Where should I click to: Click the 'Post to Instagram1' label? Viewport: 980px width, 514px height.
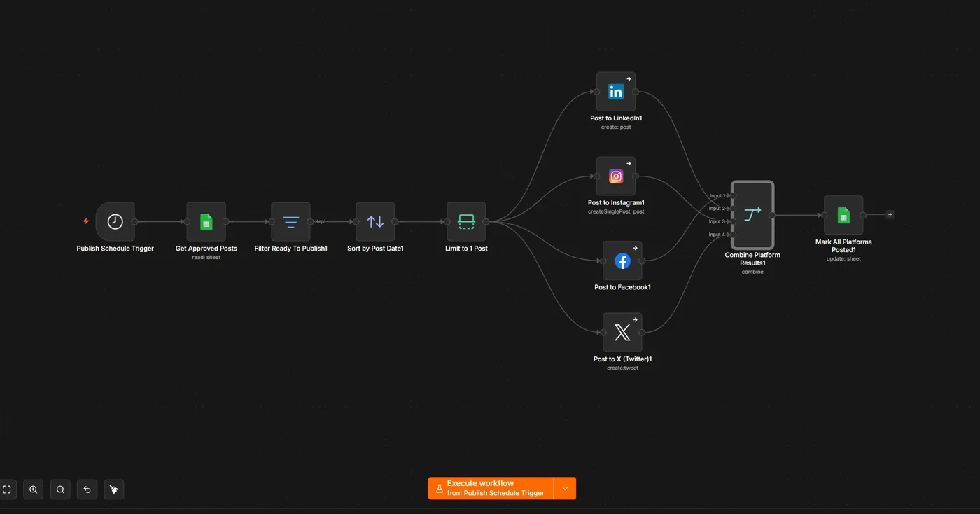point(616,203)
